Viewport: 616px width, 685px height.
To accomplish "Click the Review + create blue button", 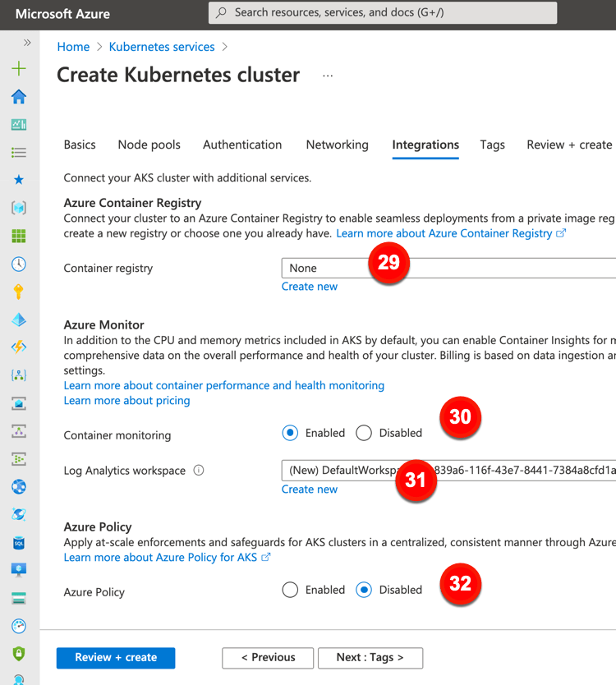I will click(116, 657).
